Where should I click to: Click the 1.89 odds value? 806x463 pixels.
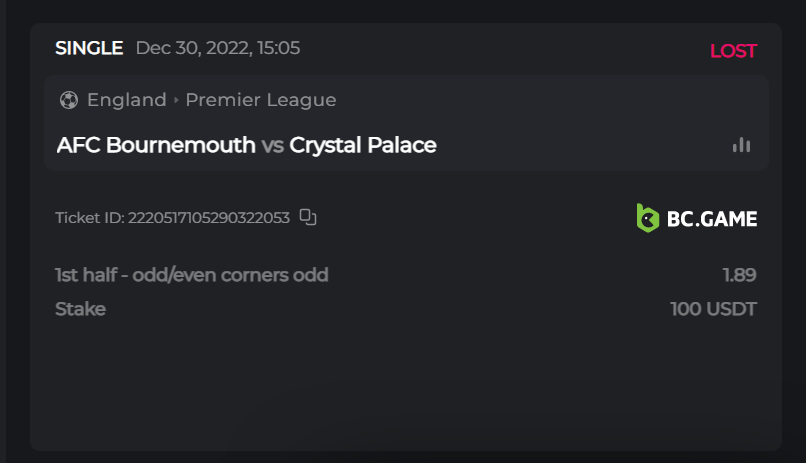pos(739,275)
